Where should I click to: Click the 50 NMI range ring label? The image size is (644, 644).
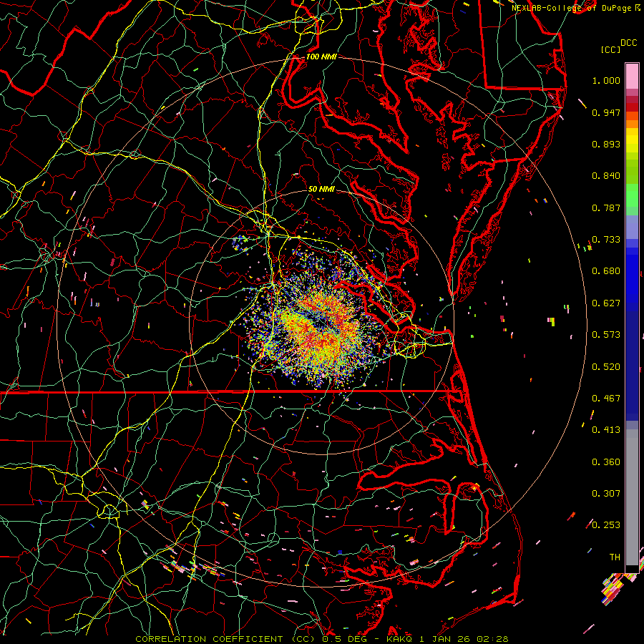pos(321,189)
